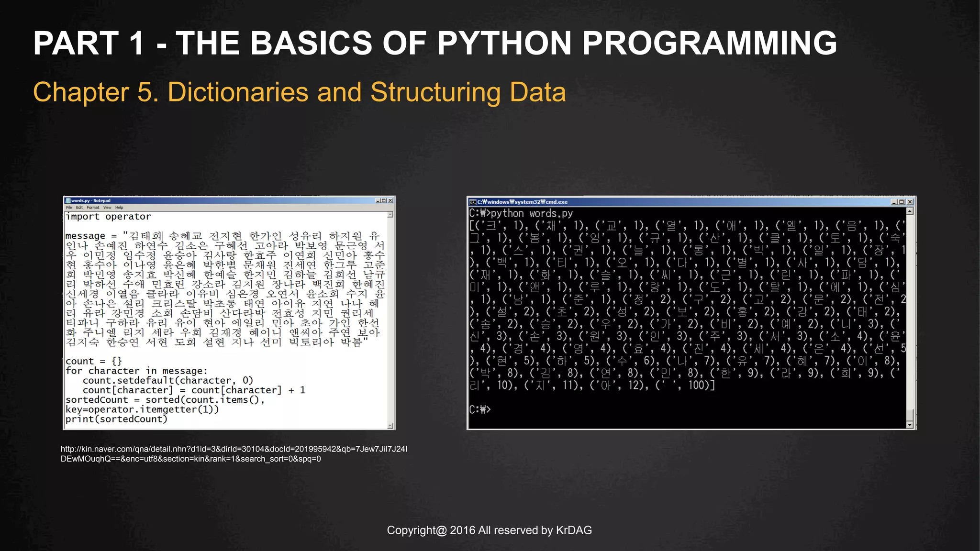
Task: Open the Help menu in Notepad
Action: (119, 208)
